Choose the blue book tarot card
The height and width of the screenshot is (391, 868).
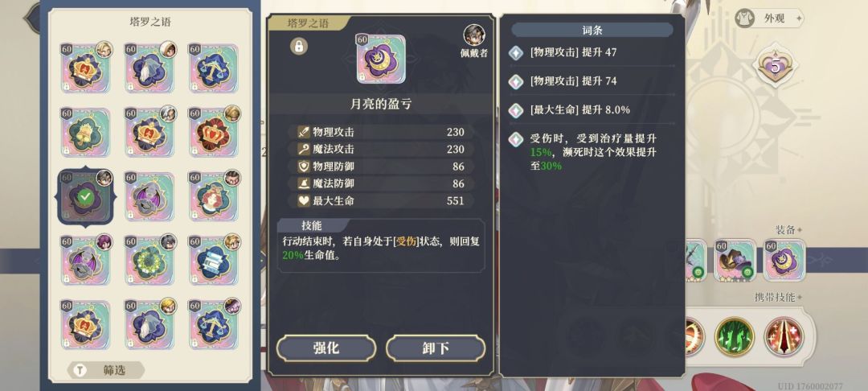[214, 261]
